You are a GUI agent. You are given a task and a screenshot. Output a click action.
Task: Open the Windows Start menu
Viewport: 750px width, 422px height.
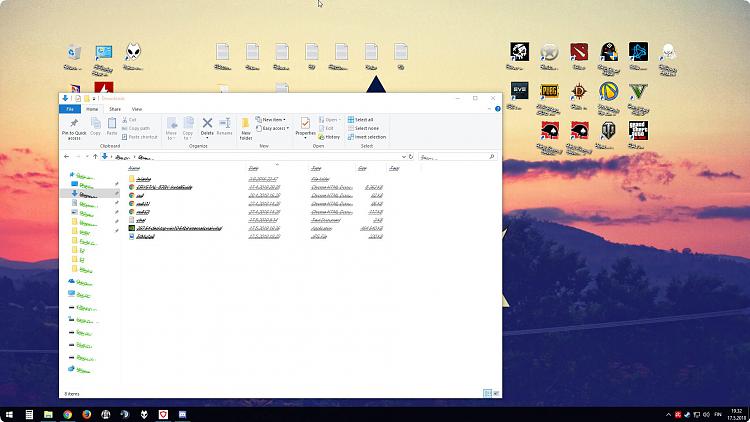tap(9, 414)
